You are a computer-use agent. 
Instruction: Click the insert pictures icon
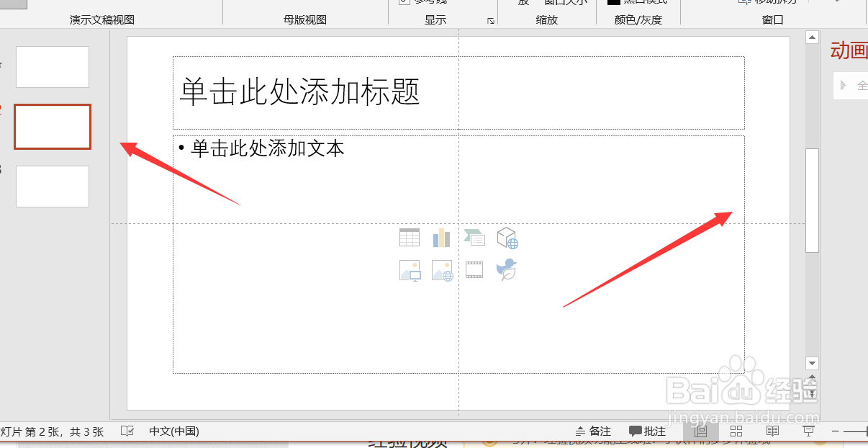[x=410, y=269]
